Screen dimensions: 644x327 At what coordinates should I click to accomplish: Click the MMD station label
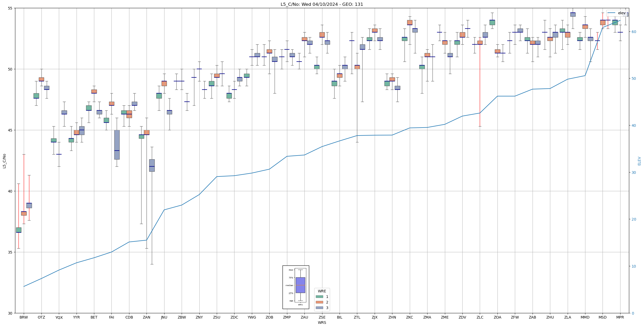[585, 317]
